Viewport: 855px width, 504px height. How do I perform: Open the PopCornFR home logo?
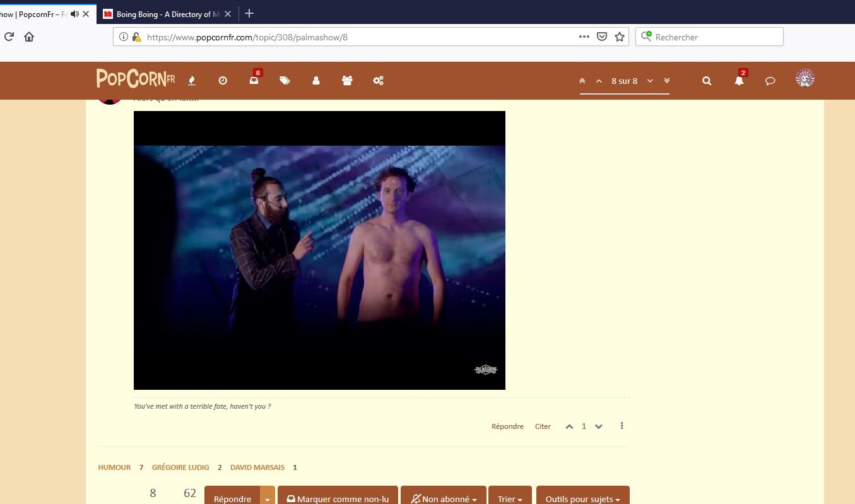coord(136,79)
